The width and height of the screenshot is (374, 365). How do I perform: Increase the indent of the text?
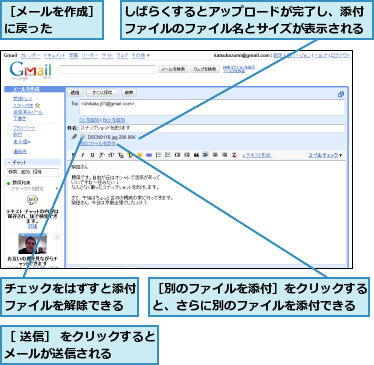point(187,155)
